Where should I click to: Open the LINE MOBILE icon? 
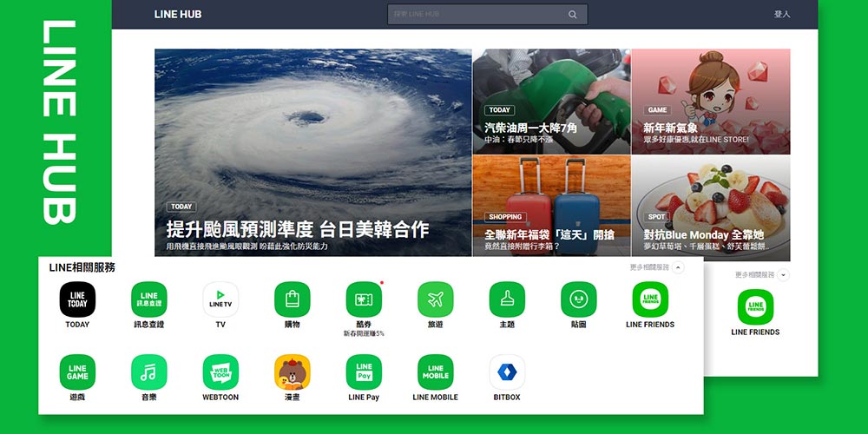tap(435, 372)
